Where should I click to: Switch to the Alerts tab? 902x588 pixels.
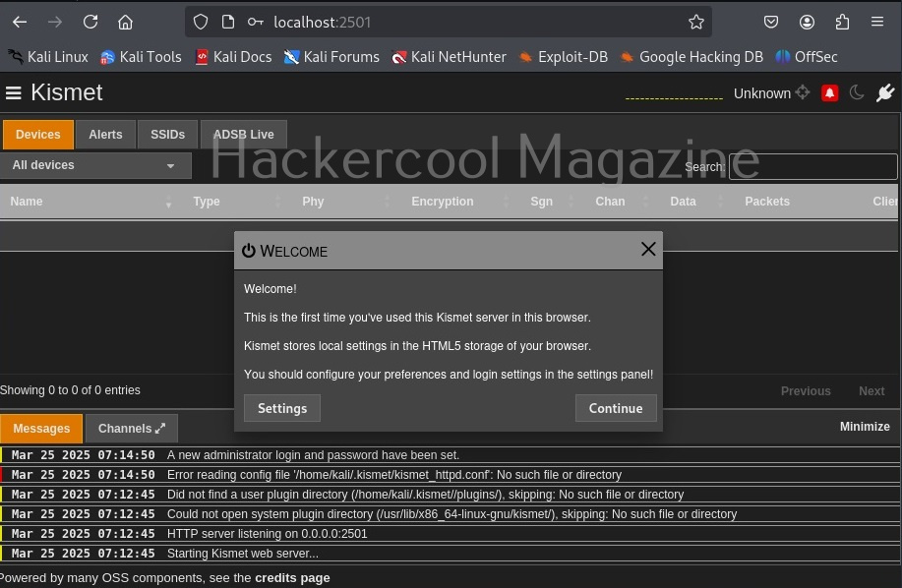tap(105, 135)
